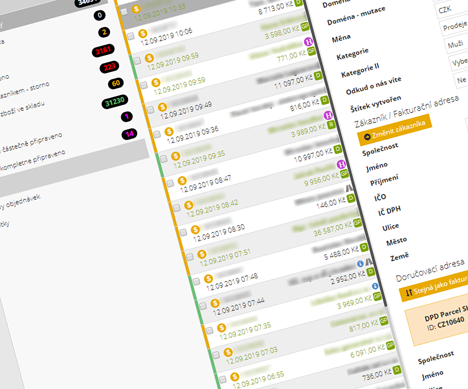Screen dimensions: 468x389
Task: Tick the checkbox of order 12.09.2019 07:44
Action: click(203, 306)
